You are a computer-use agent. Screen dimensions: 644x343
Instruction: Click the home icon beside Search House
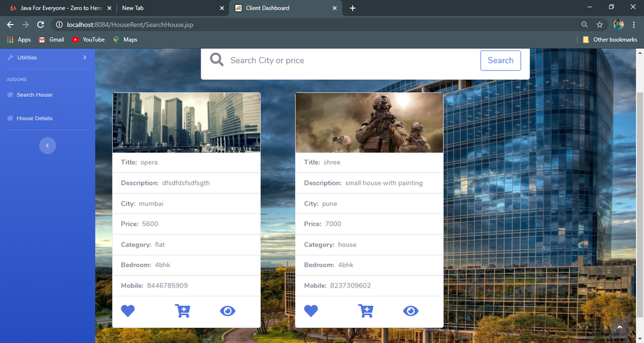[10, 95]
